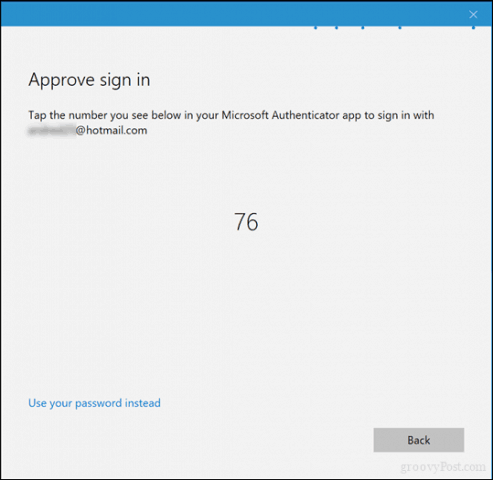Click the rightmost progress dot below X
The height and width of the screenshot is (480, 493).
click(473, 27)
